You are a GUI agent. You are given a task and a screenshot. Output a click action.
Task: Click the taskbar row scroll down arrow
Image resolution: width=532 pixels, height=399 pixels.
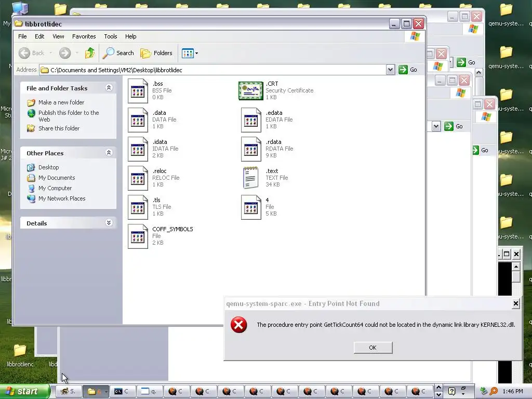(438, 395)
